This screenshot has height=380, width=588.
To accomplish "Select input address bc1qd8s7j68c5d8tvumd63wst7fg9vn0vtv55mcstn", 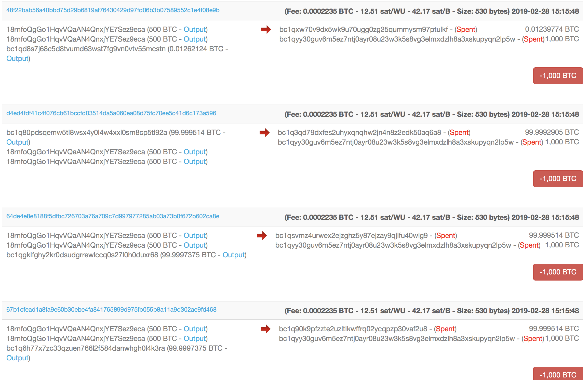I will click(x=86, y=49).
